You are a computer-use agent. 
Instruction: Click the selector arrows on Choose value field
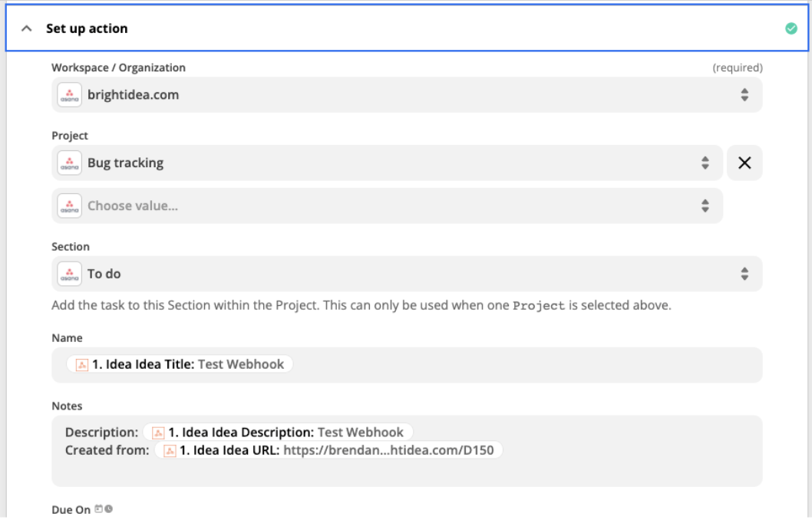coord(705,206)
